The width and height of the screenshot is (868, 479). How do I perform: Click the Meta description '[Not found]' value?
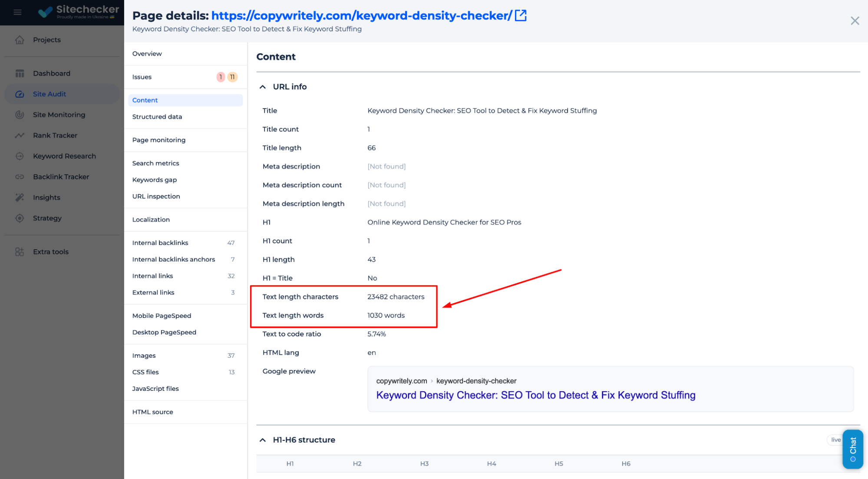386,166
